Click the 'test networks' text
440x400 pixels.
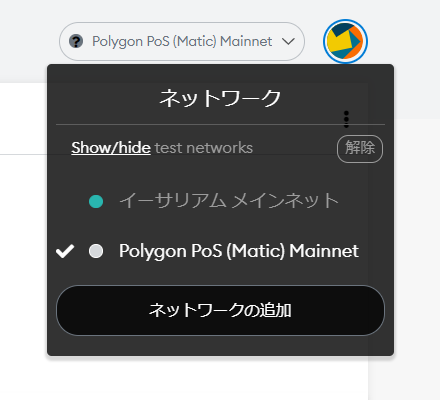(x=204, y=148)
